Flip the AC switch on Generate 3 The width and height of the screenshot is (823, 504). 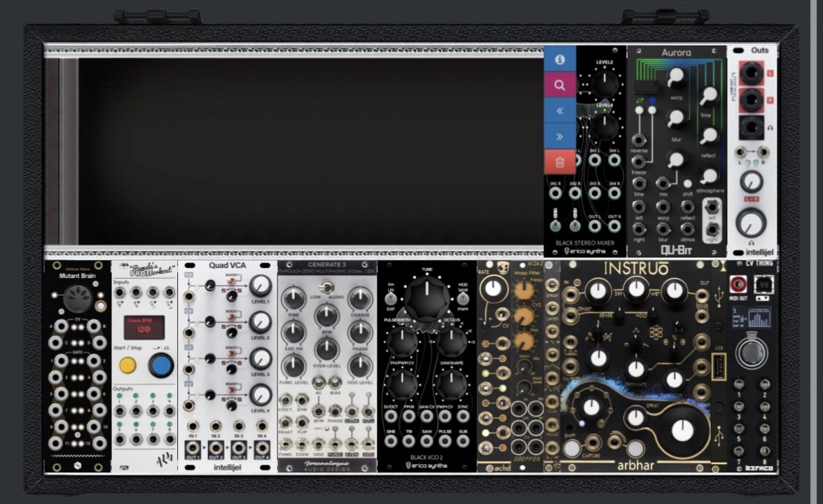[x=319, y=382]
